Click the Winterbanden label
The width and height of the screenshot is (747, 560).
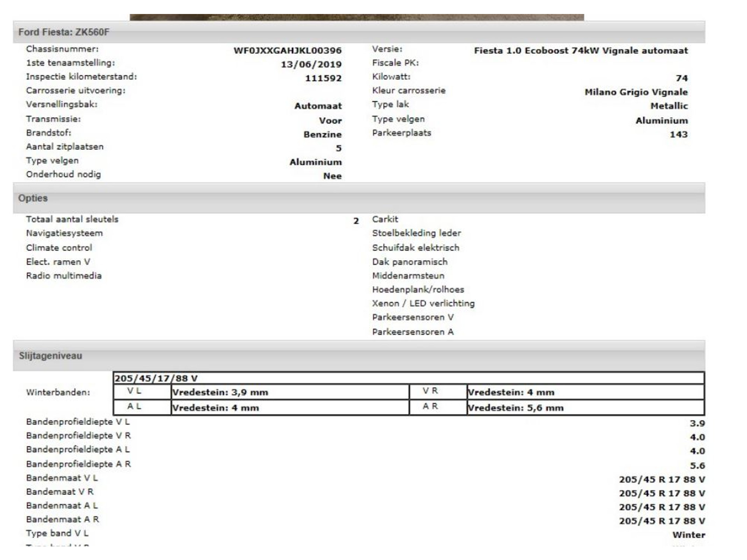[x=58, y=392]
